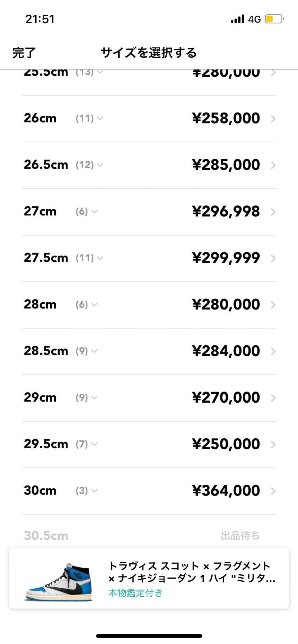Viewport: 298px width, 644px height.
Task: Tap the ¥280,000 price for 28cm
Action: 226,304
